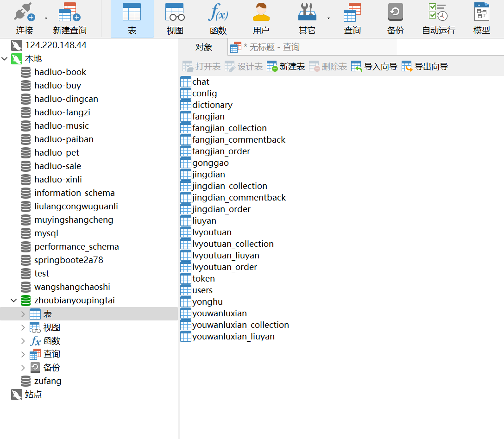504x439 pixels.
Task: Select the jingdian_commentback table
Action: [x=239, y=198]
